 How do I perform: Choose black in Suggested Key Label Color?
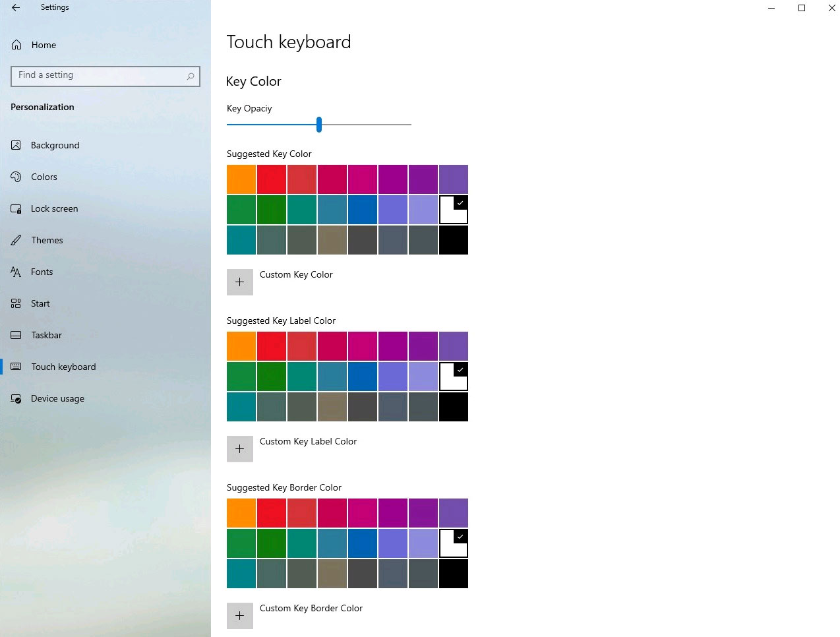click(x=454, y=407)
